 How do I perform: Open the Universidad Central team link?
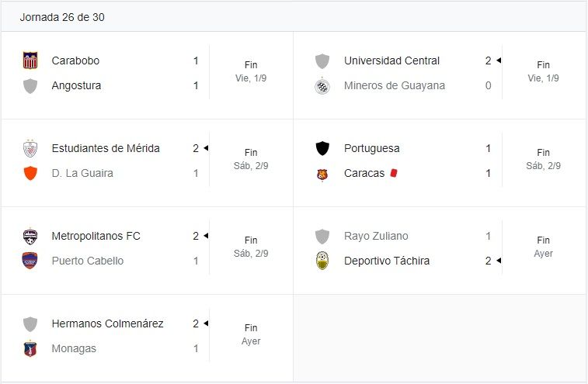(x=391, y=61)
